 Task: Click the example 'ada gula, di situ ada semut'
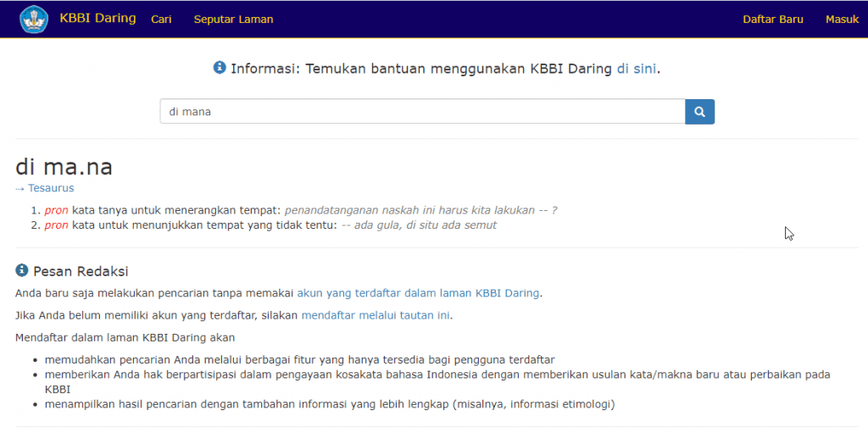(x=426, y=225)
